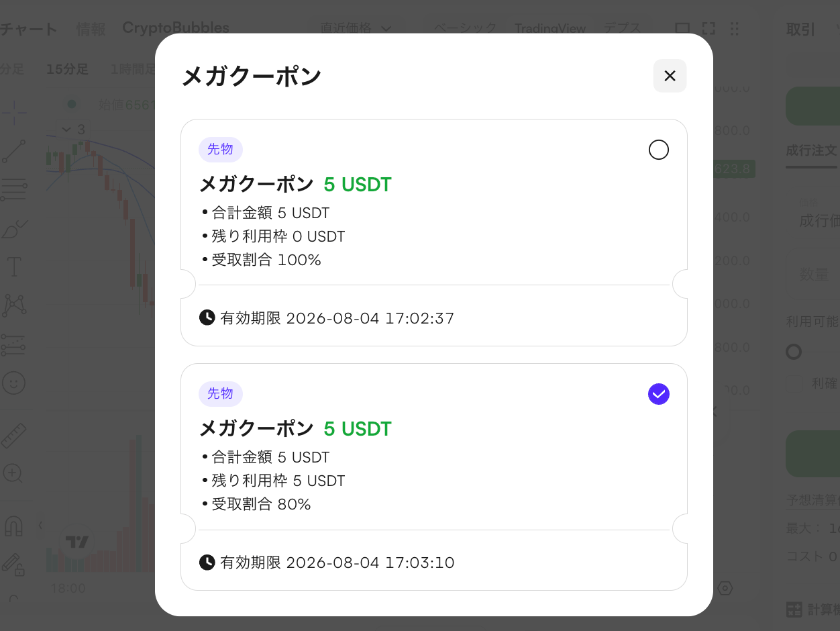Expand the indicator count chevron 3

73,130
